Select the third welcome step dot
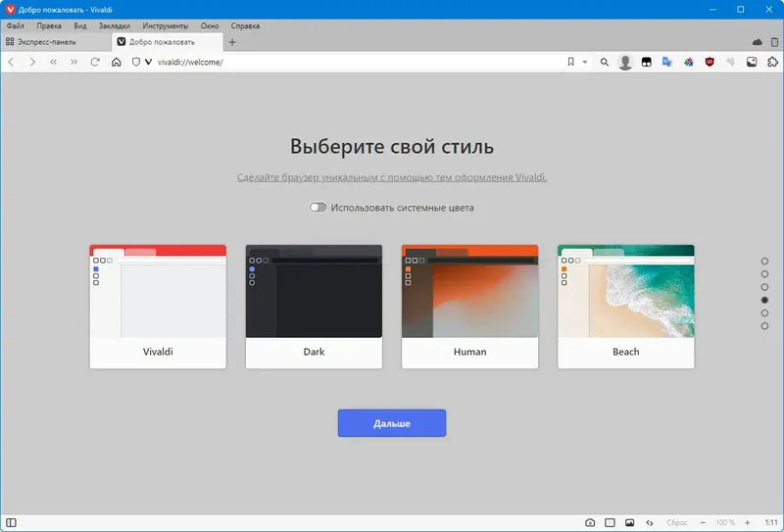Screen dimensions: 784x532 pyautogui.click(x=764, y=287)
